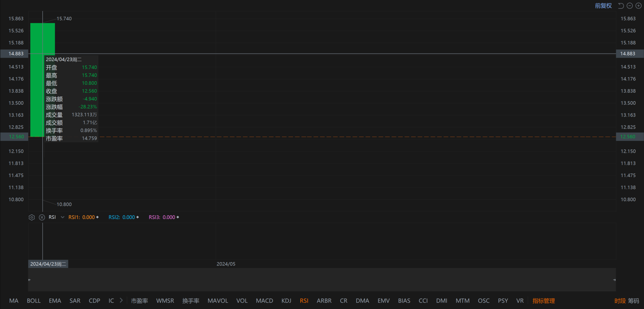
Task: Toggle the RSI1 line diamond marker
Action: click(x=98, y=217)
